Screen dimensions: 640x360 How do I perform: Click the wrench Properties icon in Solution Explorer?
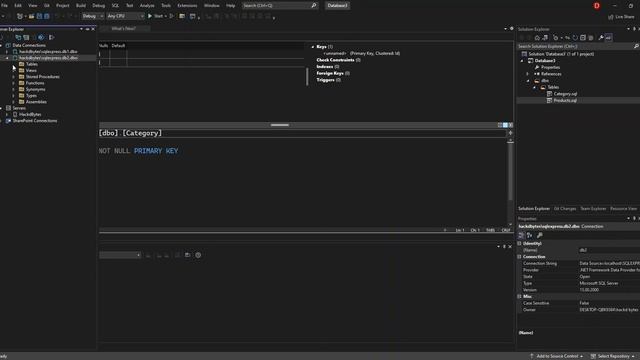click(601, 38)
